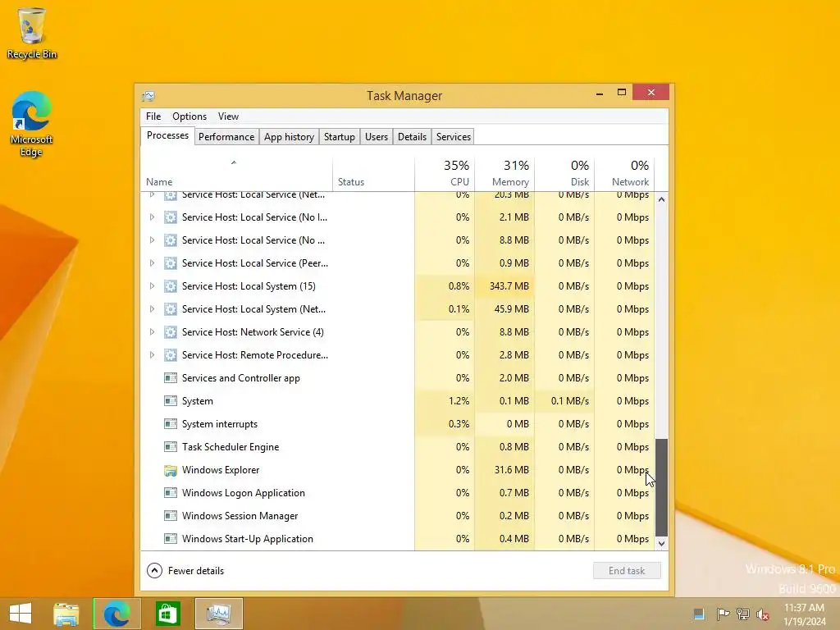This screenshot has height=630, width=840.
Task: Launch Microsoft Edge from the desktop shortcut
Action: click(32, 124)
